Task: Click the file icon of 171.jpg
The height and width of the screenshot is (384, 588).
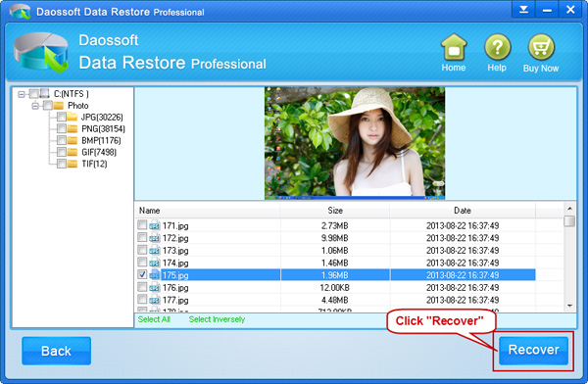Action: coord(155,225)
